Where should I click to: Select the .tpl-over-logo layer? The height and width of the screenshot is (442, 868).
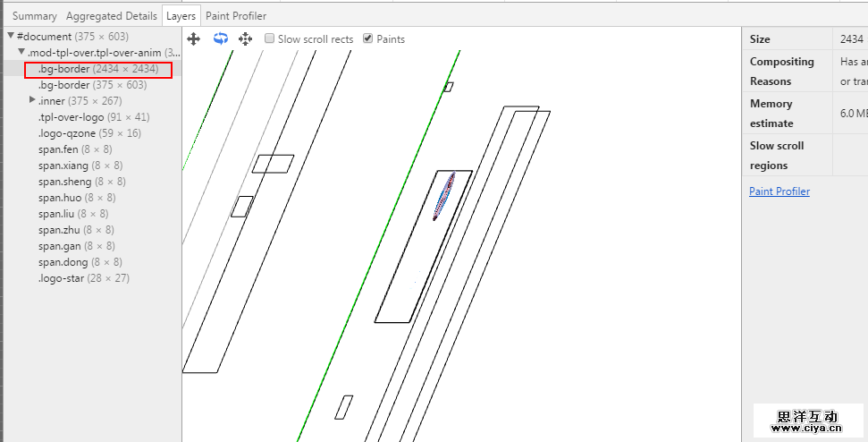click(93, 117)
